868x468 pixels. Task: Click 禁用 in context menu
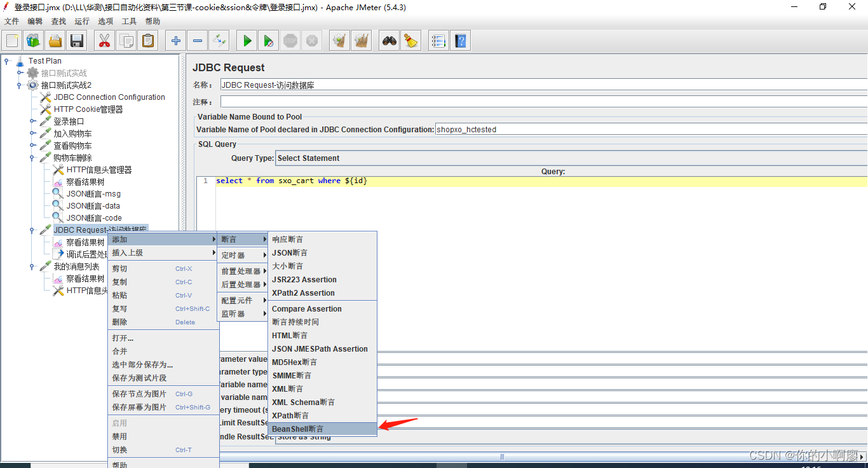pos(163,437)
